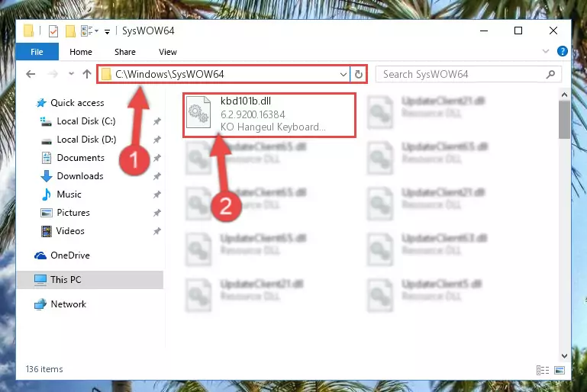Click pin icon beside Local Disk (D:)
This screenshot has height=392, width=587.
tap(156, 140)
